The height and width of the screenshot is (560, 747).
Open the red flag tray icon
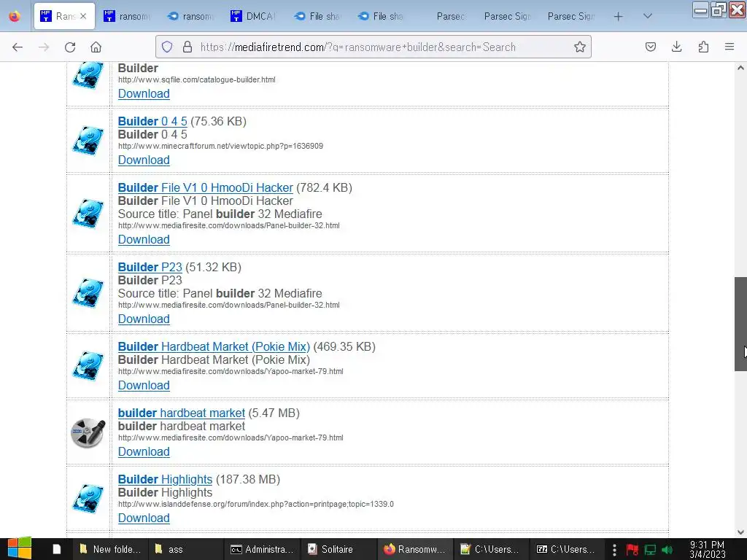tap(632, 550)
